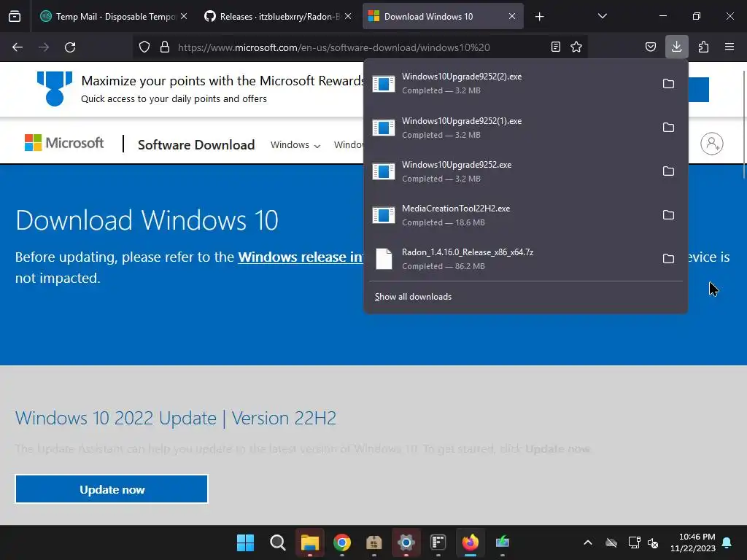Screen dimensions: 747x560
Task: Click the page vertical scrollbar
Action: coord(743,125)
